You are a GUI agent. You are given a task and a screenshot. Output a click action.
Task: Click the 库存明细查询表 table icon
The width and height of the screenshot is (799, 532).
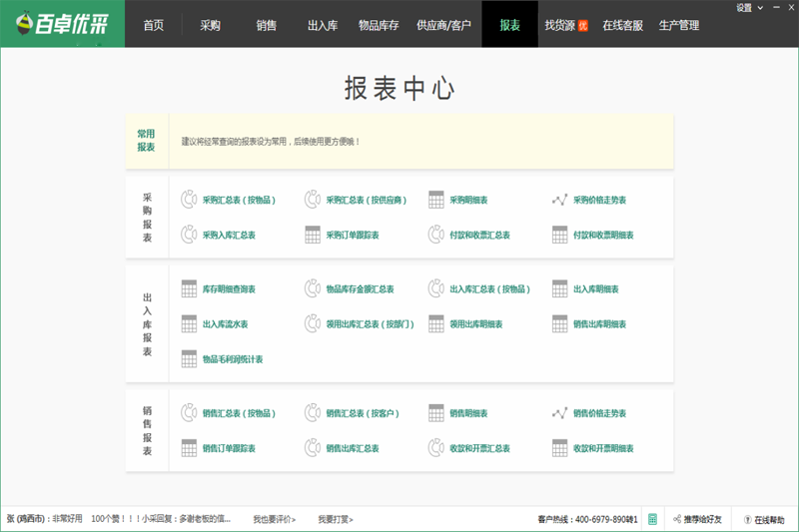189,289
